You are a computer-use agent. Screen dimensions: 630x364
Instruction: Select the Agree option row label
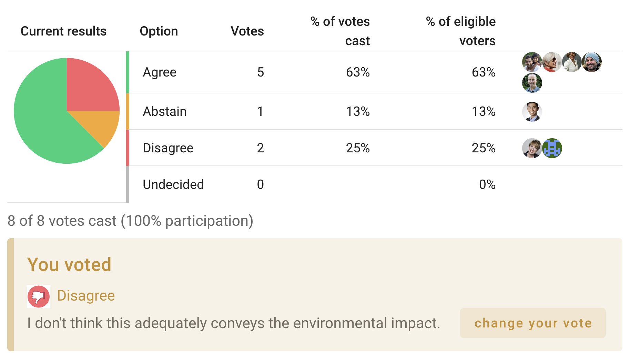pyautogui.click(x=160, y=72)
